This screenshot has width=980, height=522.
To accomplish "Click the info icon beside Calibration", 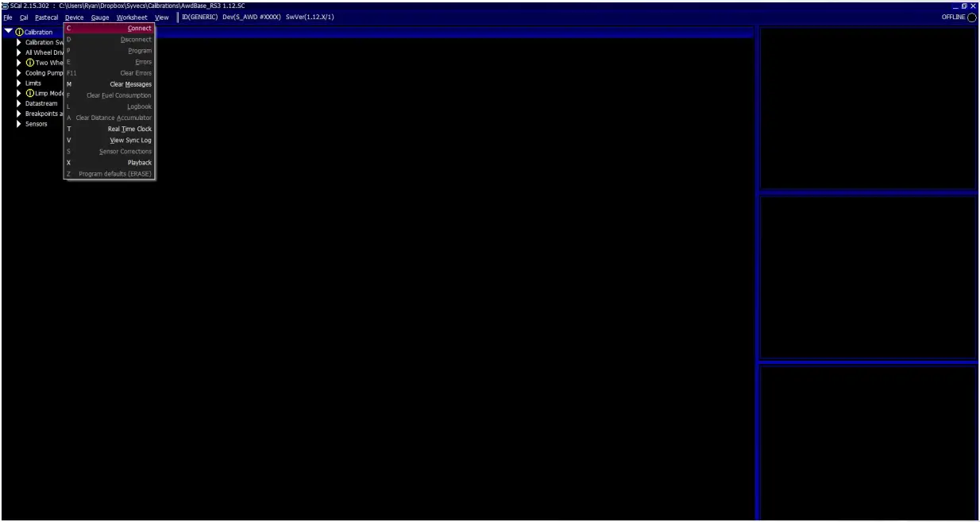I will (19, 32).
